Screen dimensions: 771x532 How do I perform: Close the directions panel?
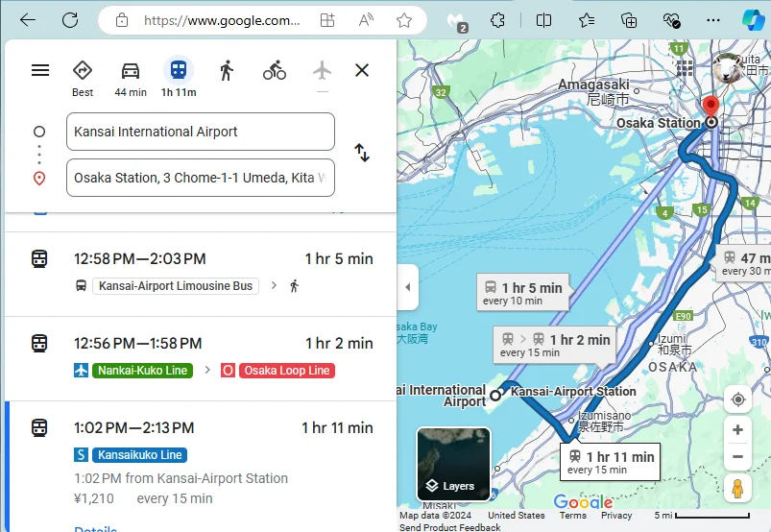pyautogui.click(x=362, y=70)
